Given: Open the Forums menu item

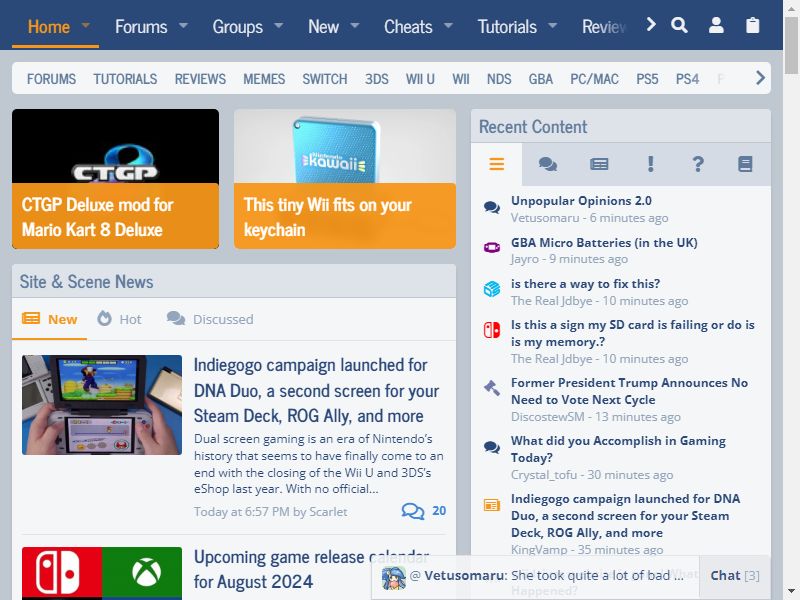Looking at the screenshot, I should tap(141, 27).
